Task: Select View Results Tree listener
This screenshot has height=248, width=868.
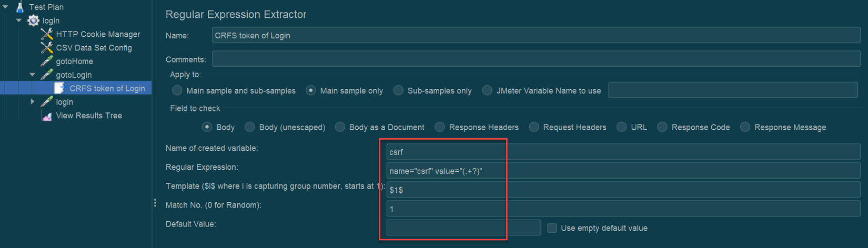Action: tap(89, 116)
